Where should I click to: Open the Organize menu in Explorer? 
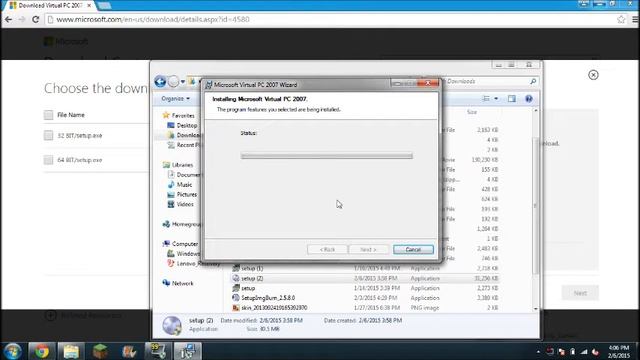click(x=176, y=99)
